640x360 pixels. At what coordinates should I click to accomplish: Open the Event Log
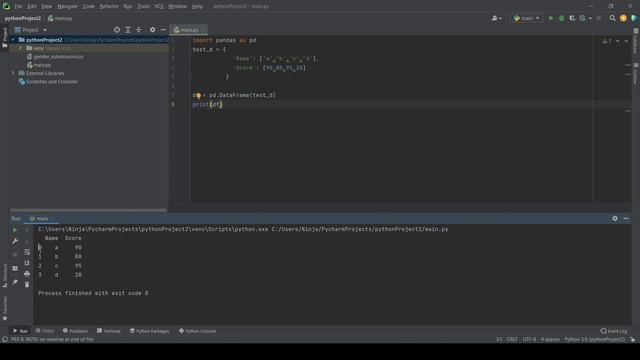point(614,331)
